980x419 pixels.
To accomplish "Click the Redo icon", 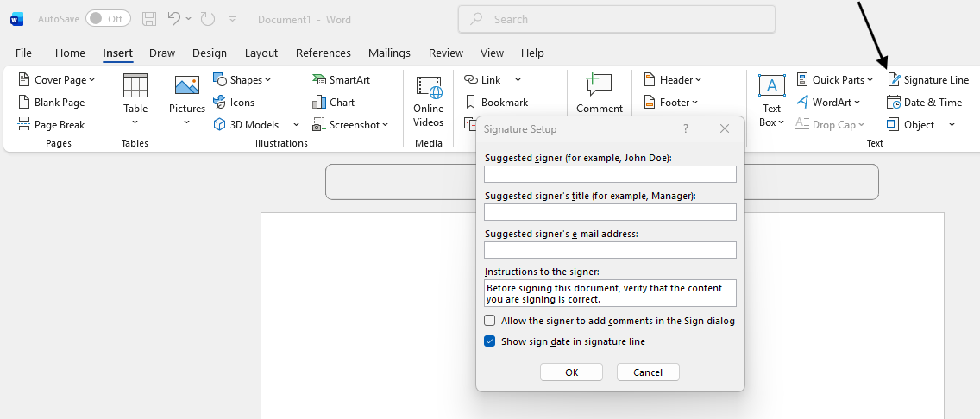I will click(x=208, y=19).
